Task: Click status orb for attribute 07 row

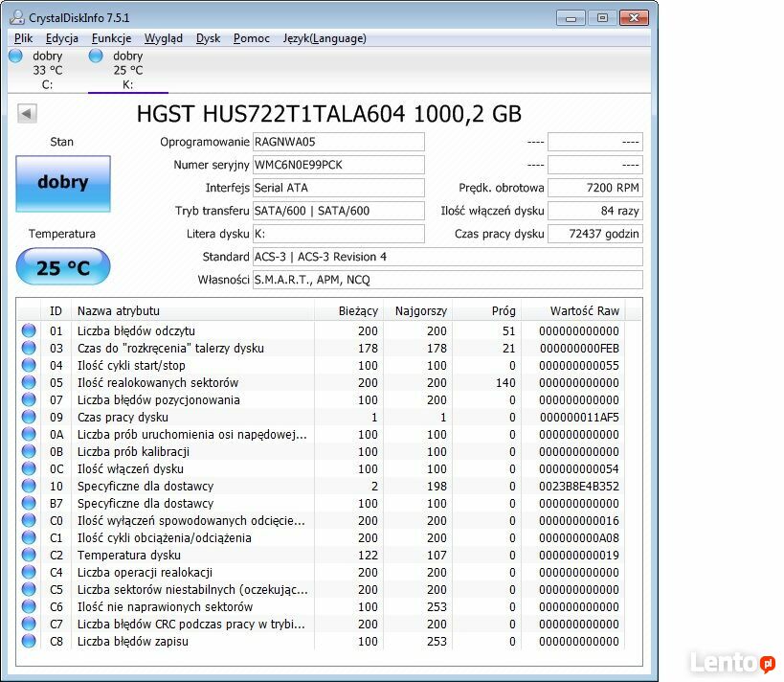Action: point(29,399)
